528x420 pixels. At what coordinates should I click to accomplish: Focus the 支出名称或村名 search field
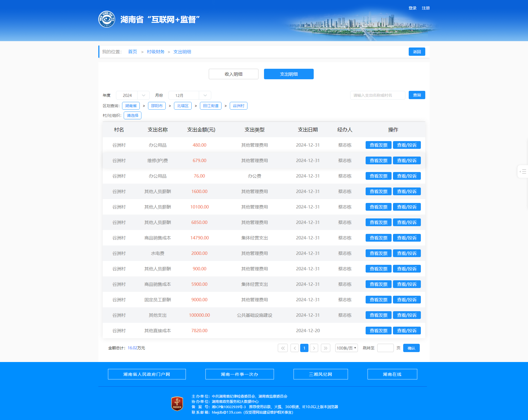pyautogui.click(x=378, y=95)
